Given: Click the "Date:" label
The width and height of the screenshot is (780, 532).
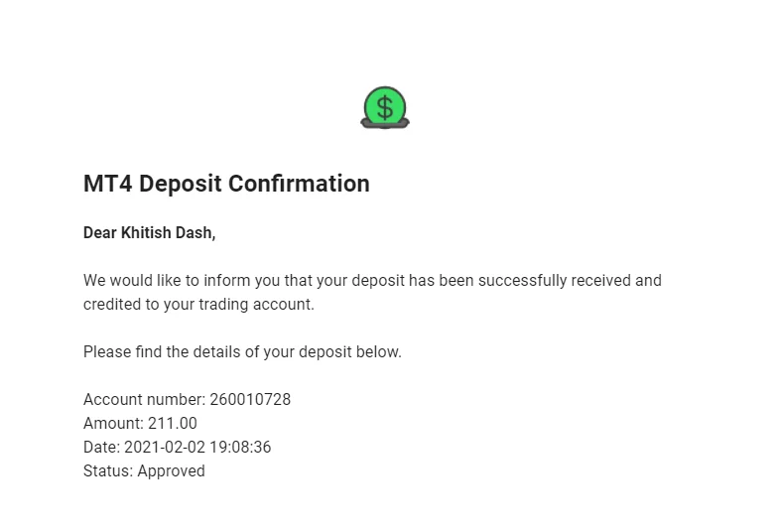Looking at the screenshot, I should (101, 448).
